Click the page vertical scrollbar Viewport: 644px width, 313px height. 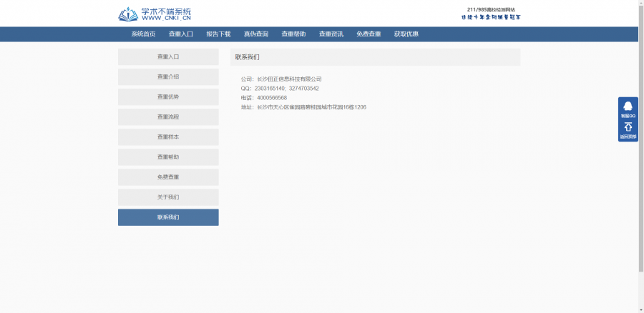tap(640, 143)
